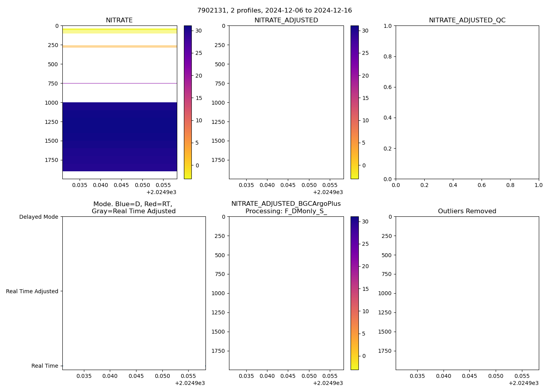Screen dimensions: 549x392
Task: Click inside the empty Mode plot area
Action: (x=134, y=293)
